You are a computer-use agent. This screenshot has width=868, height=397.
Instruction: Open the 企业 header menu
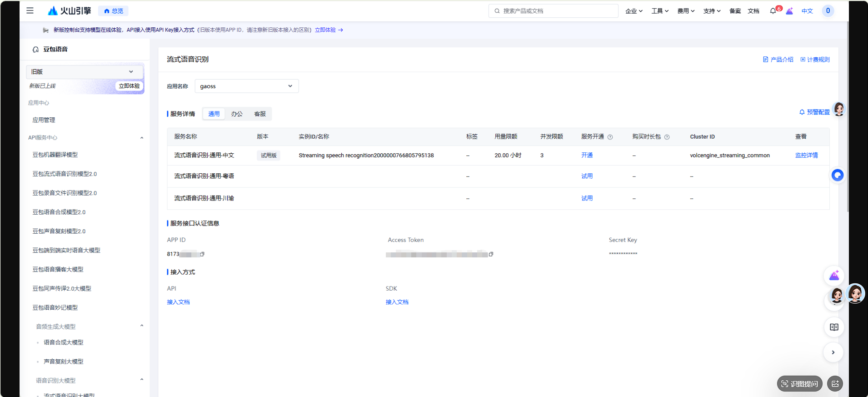click(634, 11)
